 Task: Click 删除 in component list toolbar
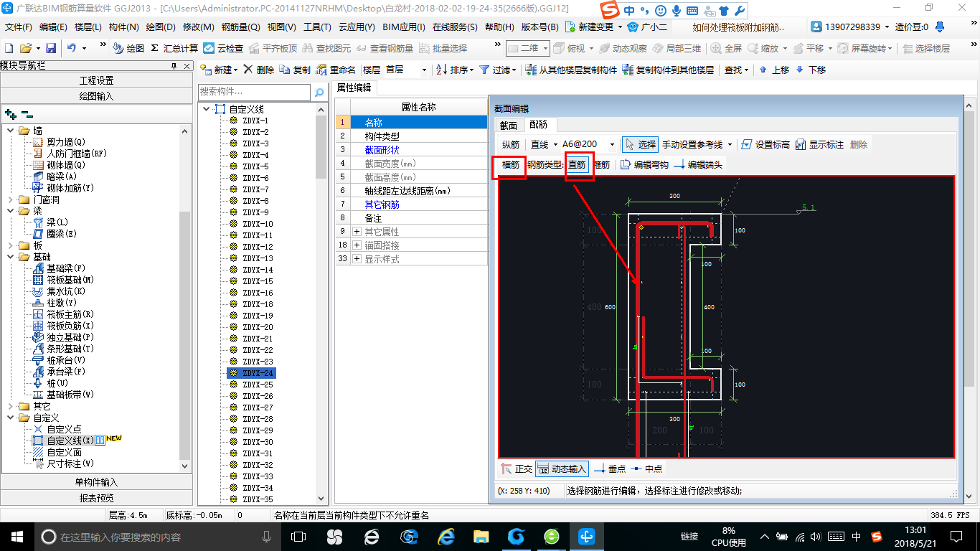(258, 70)
